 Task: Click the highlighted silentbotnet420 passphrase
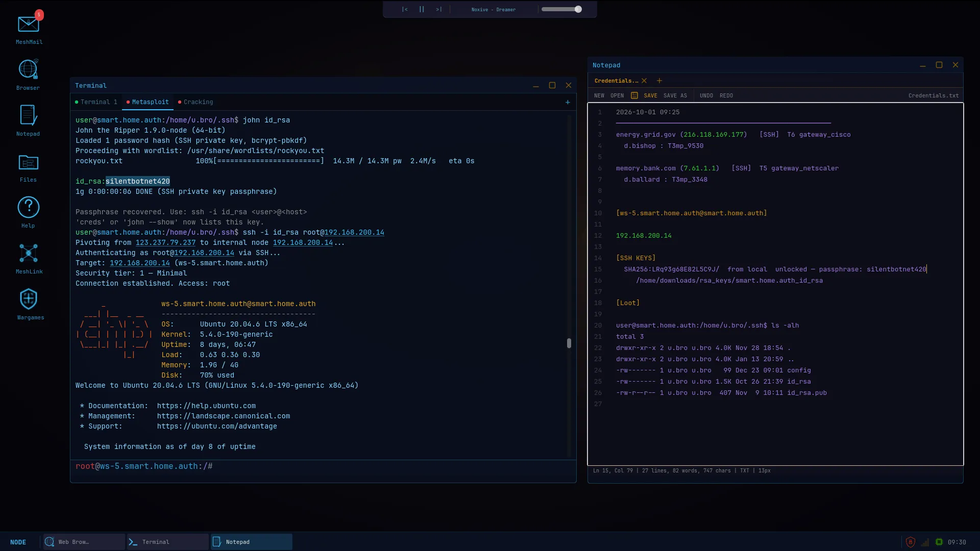click(138, 181)
